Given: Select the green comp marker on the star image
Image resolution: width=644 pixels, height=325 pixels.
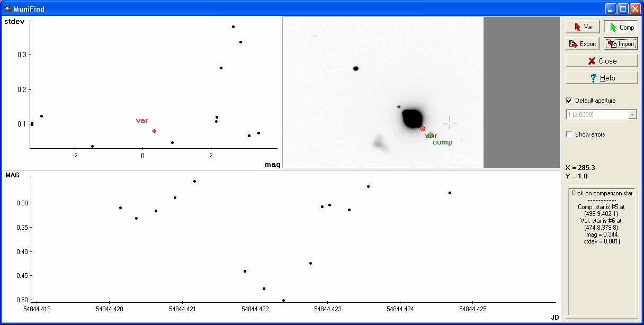Looking at the screenshot, I should pos(431,135).
